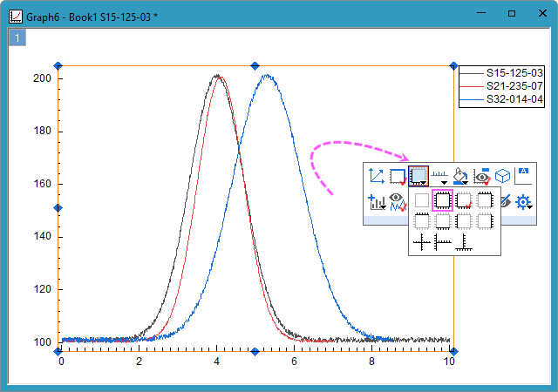558x392 pixels.
Task: Click the X axis tick label 8
Action: point(371,362)
